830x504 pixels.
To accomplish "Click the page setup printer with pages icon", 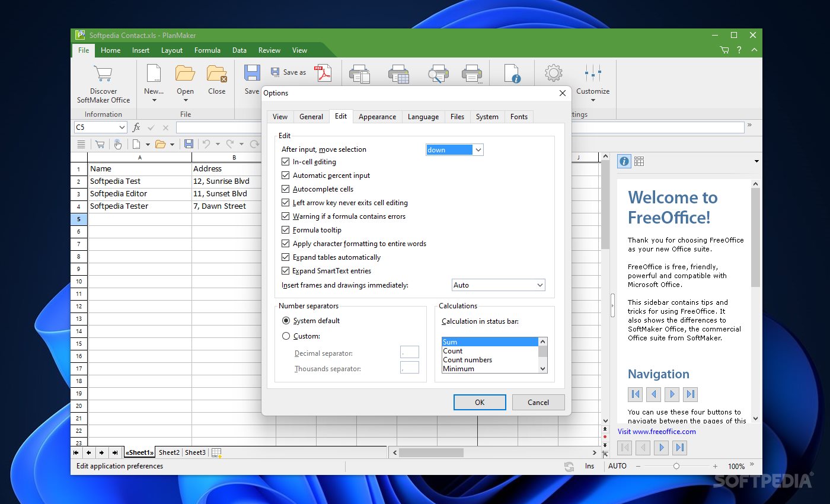I will (360, 74).
